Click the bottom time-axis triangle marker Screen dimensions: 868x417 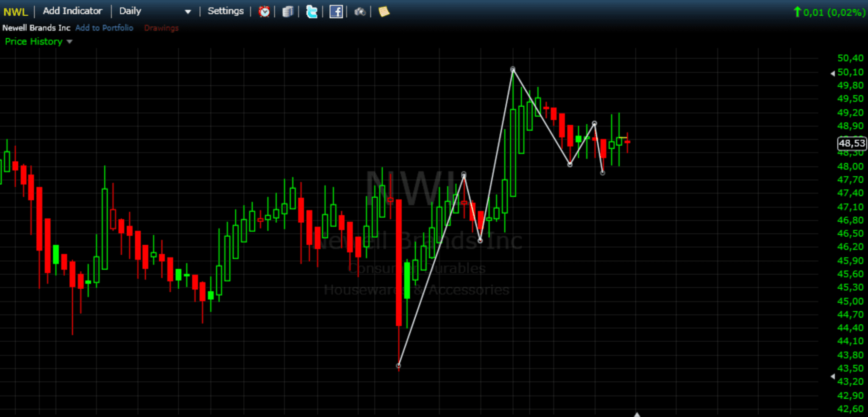[x=637, y=414]
